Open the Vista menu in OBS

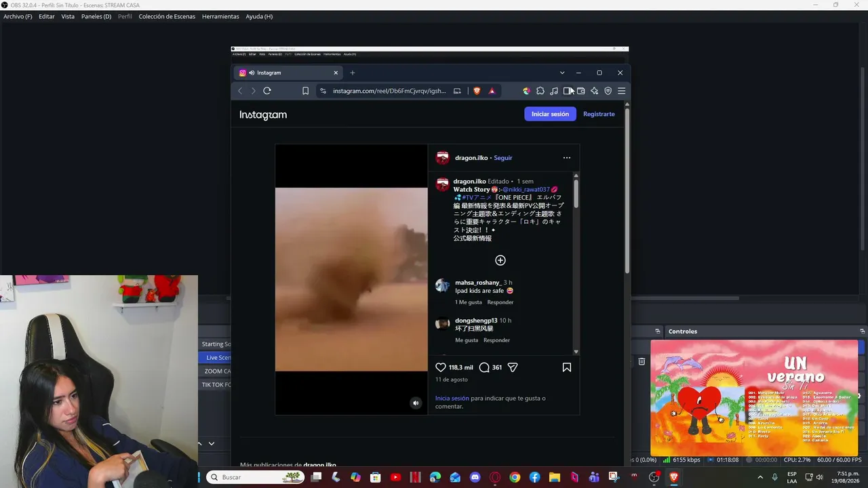pos(68,16)
